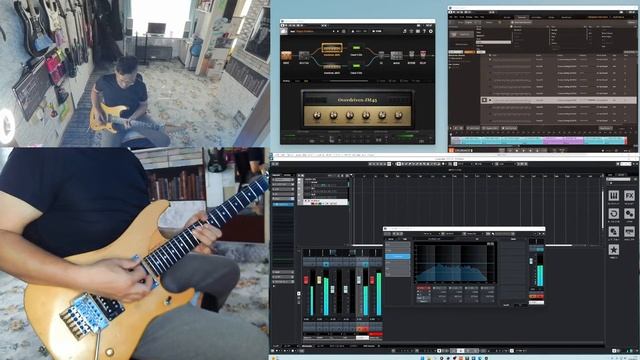640x360 pixels.
Task: Select the wide grey rack block in signal chain
Action: click(396, 56)
